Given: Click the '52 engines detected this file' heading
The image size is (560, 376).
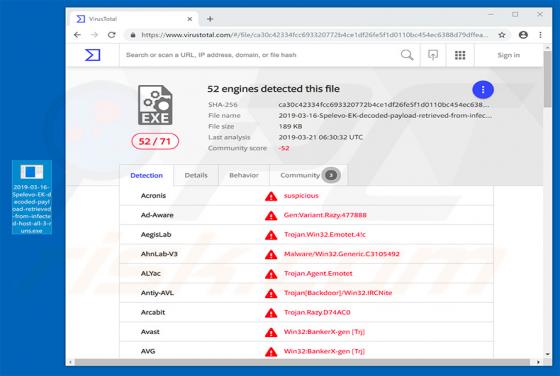Looking at the screenshot, I should point(274,89).
